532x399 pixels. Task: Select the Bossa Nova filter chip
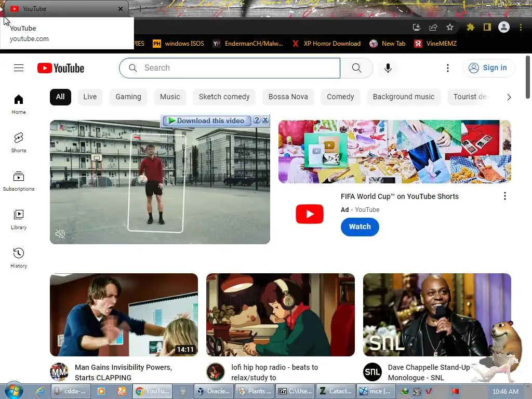(x=288, y=97)
